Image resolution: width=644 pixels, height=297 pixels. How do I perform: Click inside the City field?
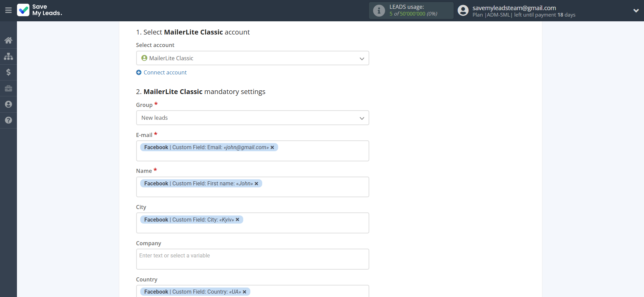(x=252, y=223)
